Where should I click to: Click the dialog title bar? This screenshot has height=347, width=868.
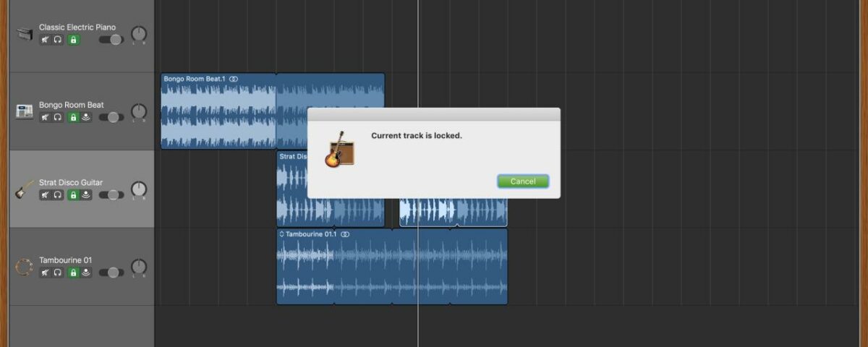434,114
